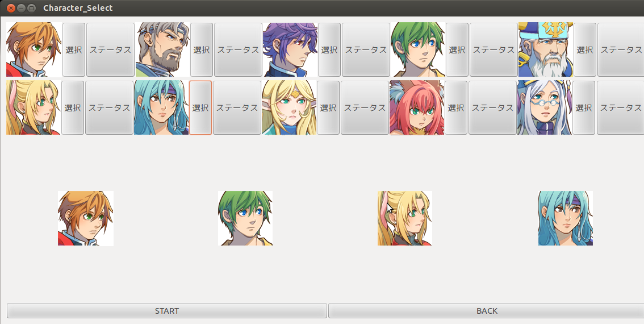Viewport: 644px width, 324px height.
Task: Click the purple-haired character portrait
Action: [290, 50]
